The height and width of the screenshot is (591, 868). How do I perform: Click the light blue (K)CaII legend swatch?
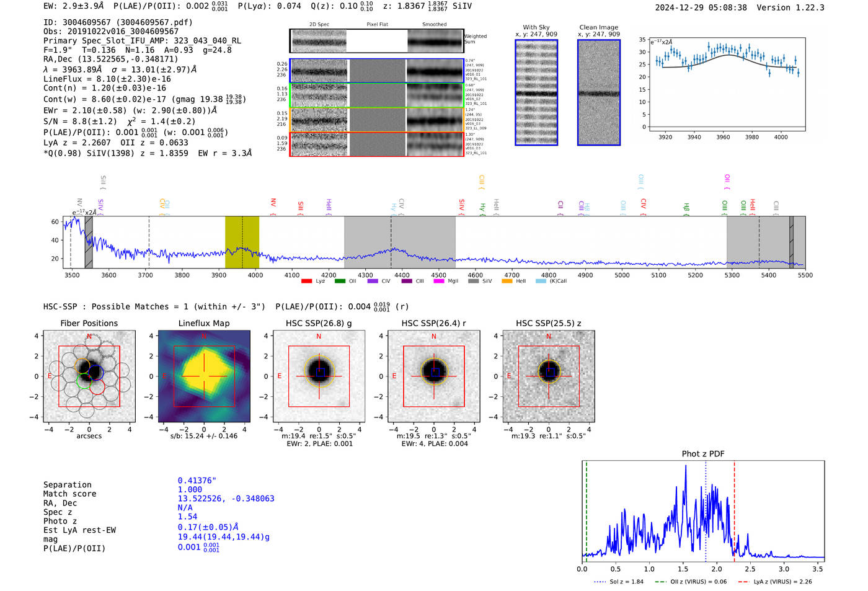(x=541, y=282)
